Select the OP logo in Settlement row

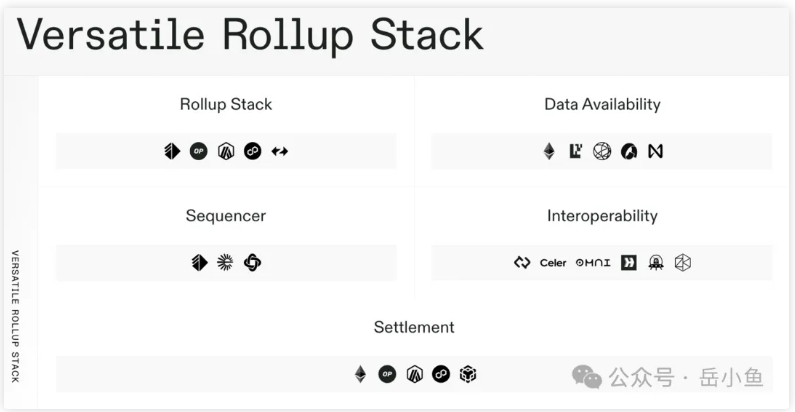coord(387,374)
